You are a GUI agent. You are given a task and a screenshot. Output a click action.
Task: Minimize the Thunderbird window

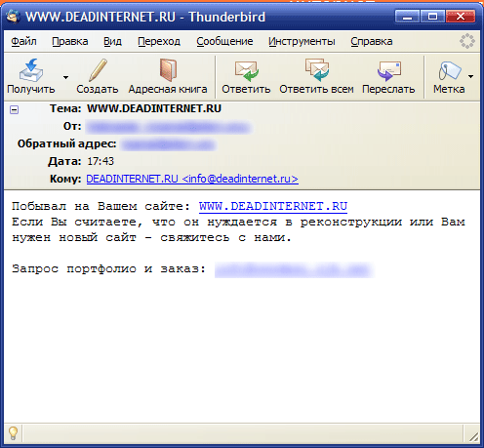[x=407, y=17]
